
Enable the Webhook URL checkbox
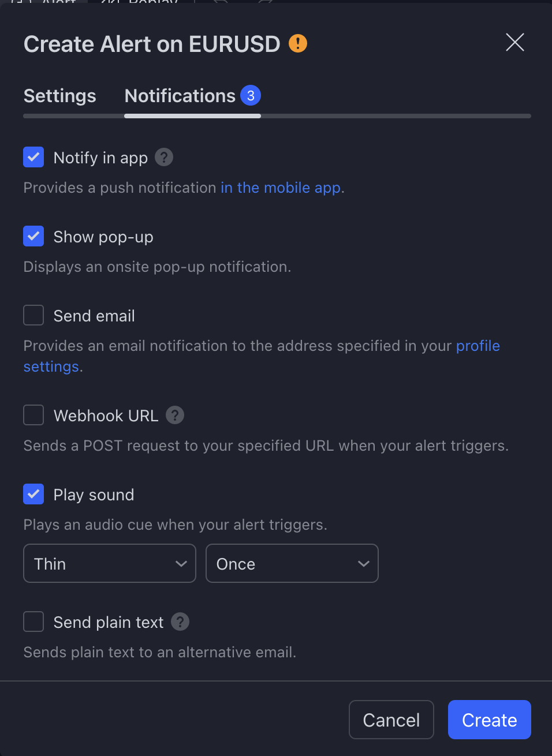click(33, 415)
